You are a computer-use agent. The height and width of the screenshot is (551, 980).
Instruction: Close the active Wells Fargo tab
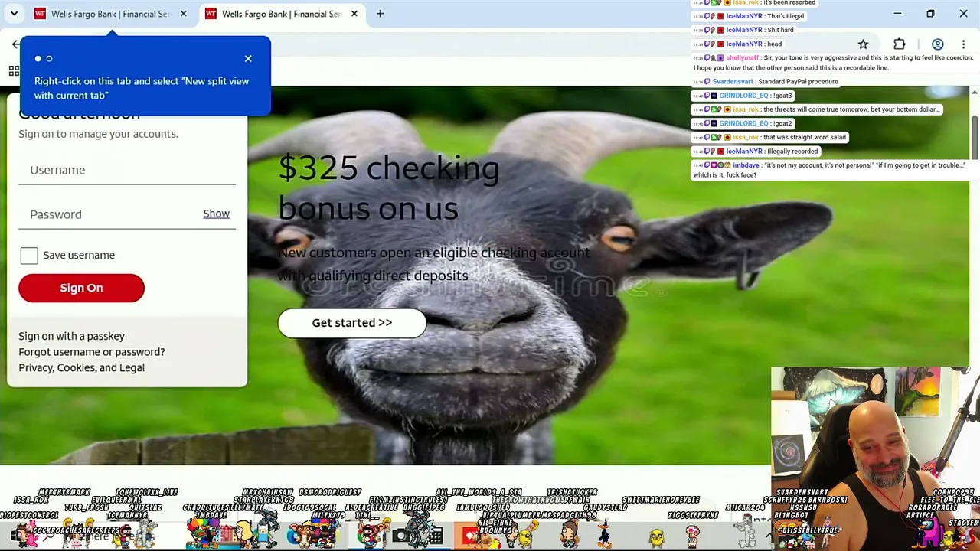(354, 14)
